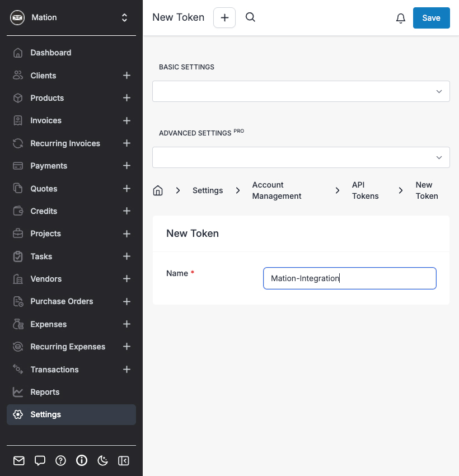Add a new credit via plus icon
The width and height of the screenshot is (459, 476).
point(127,211)
